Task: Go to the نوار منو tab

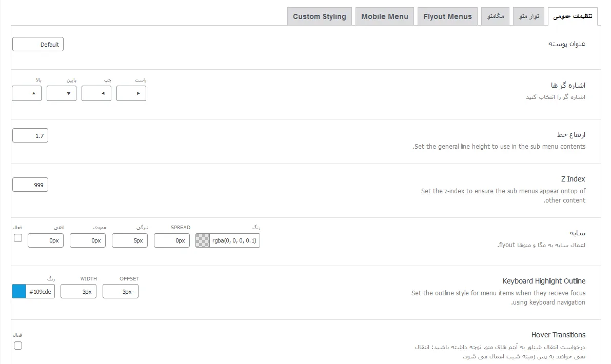Action: [x=529, y=16]
